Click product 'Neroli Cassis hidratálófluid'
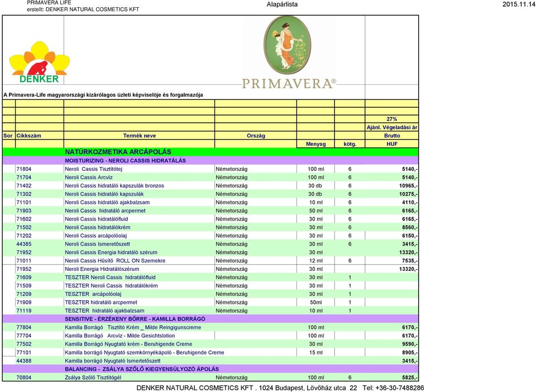The height and width of the screenshot is (392, 536). point(97,219)
